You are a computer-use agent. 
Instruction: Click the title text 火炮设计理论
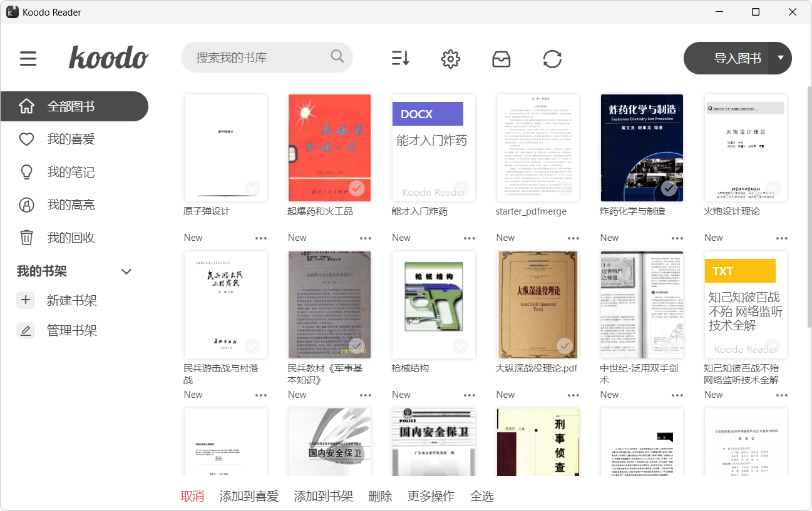[x=732, y=211]
